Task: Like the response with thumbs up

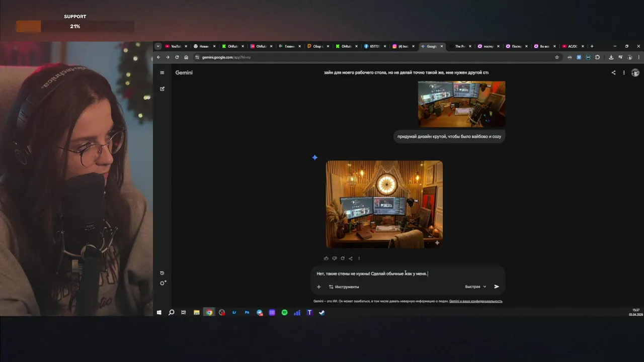Action: tap(326, 258)
